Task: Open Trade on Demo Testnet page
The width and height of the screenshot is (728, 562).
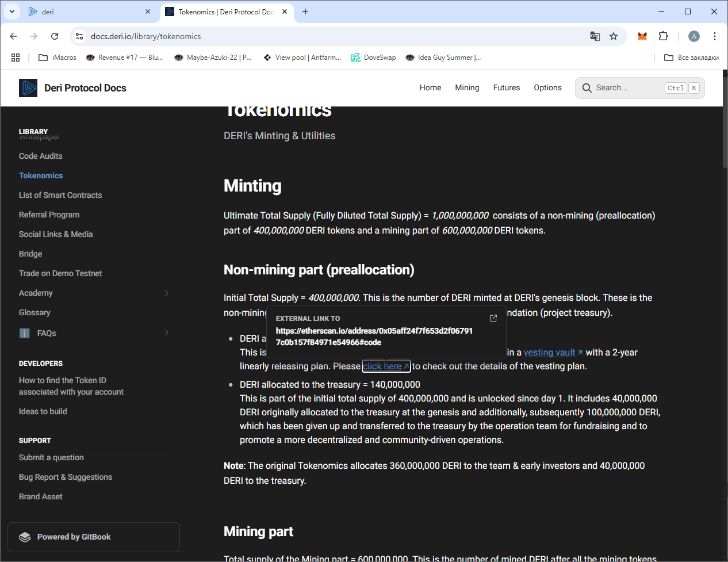Action: (x=60, y=273)
